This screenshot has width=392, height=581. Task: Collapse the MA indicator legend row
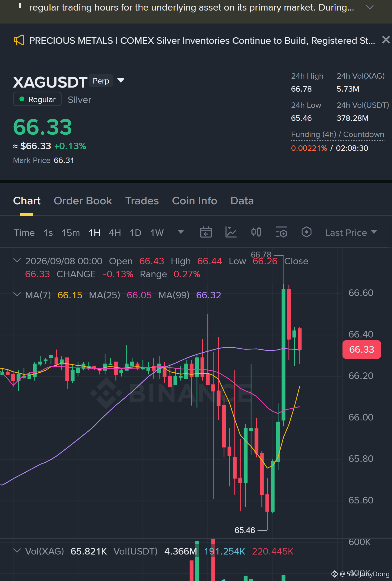[17, 295]
